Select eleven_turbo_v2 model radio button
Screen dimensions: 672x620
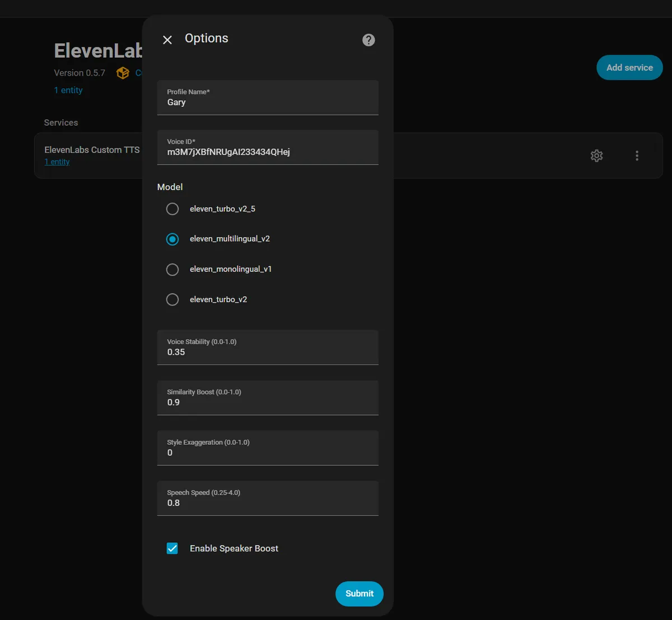(172, 299)
